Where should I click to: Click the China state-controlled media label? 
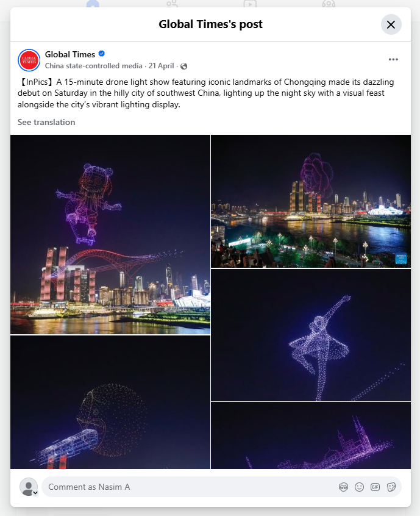click(x=94, y=66)
